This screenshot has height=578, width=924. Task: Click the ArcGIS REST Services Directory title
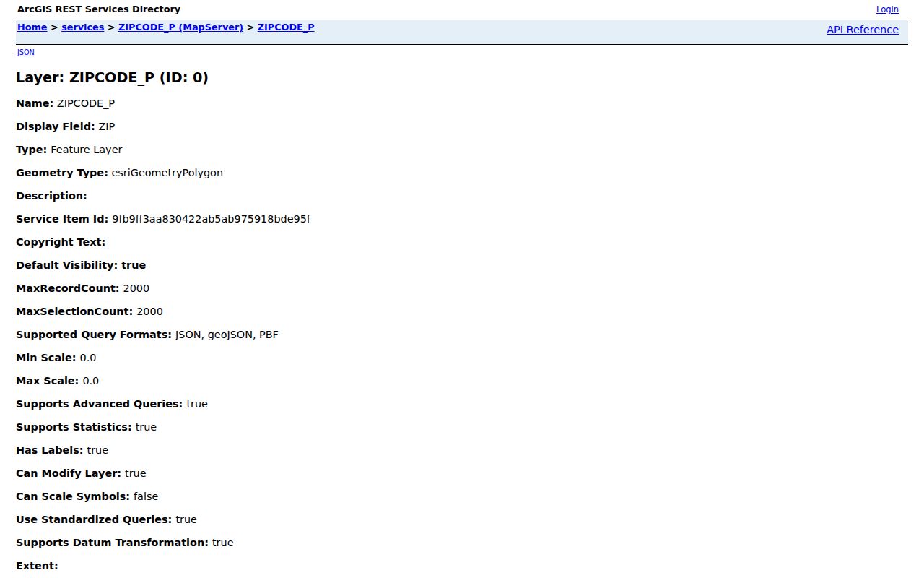tap(99, 9)
